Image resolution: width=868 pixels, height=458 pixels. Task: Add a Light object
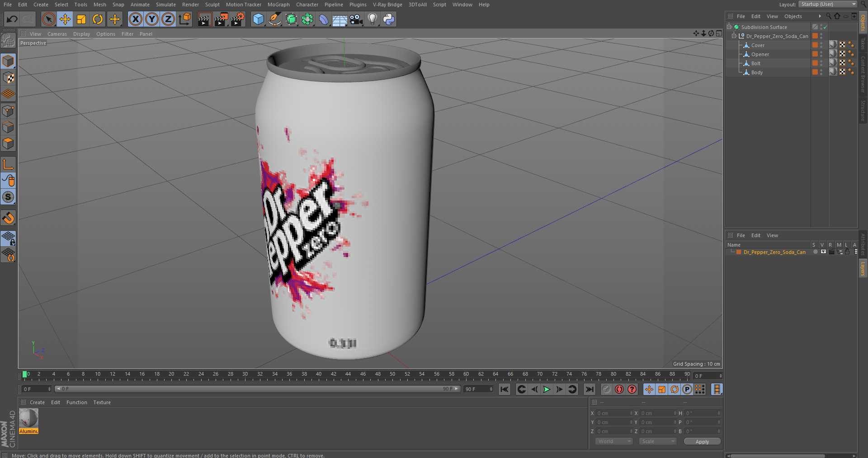(373, 19)
